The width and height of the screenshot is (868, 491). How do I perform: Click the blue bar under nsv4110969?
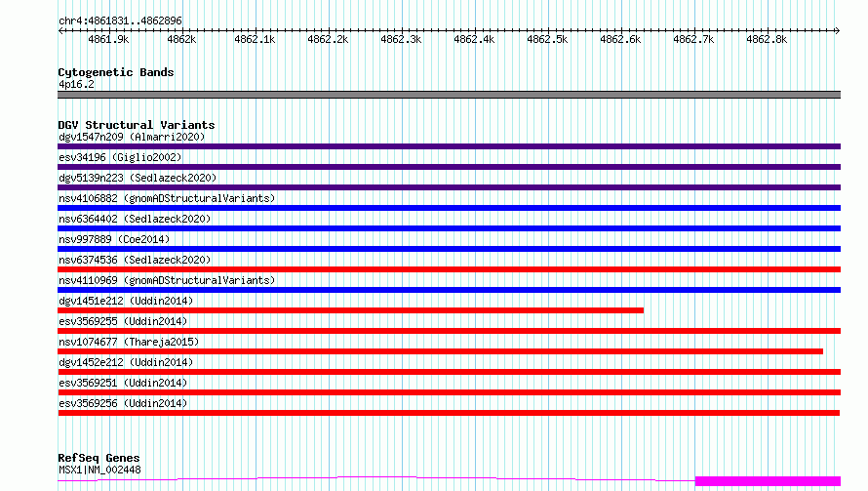click(x=449, y=290)
